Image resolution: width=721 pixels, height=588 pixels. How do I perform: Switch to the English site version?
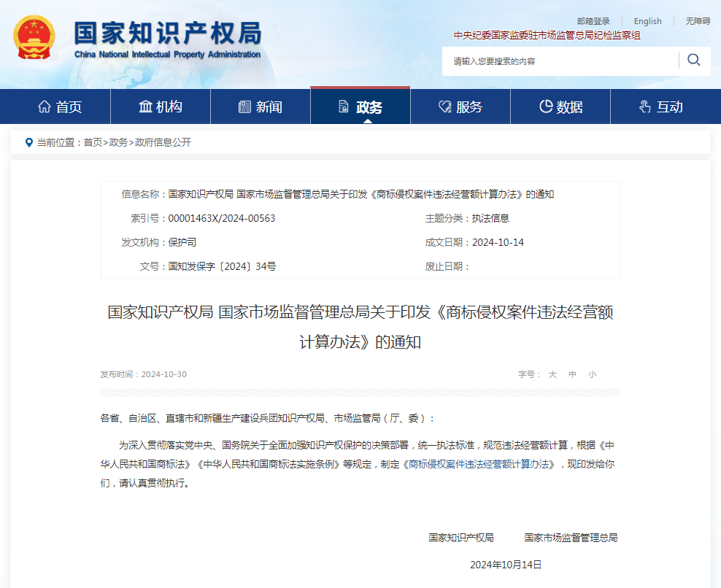(x=647, y=21)
